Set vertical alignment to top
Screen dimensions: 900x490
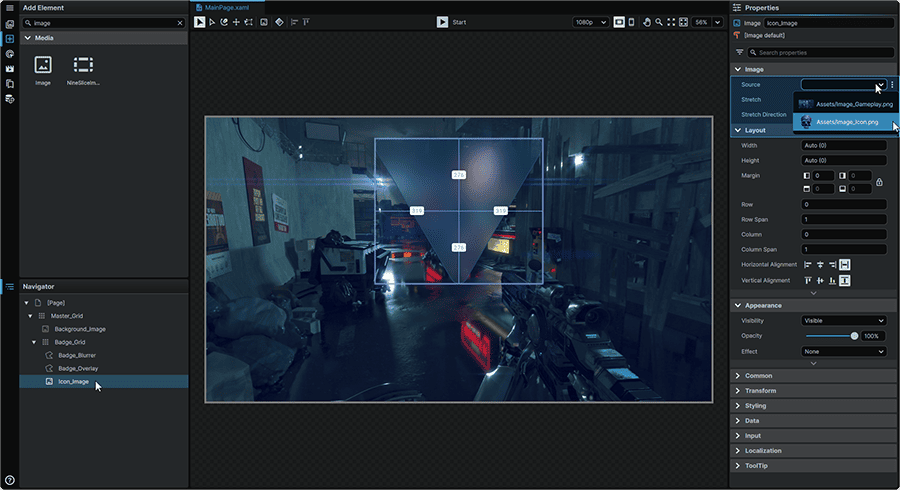808,281
